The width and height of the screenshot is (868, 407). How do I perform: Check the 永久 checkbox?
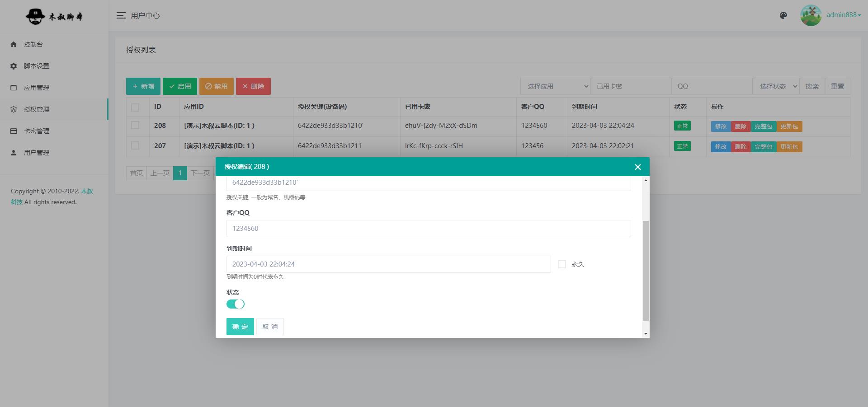click(x=562, y=264)
